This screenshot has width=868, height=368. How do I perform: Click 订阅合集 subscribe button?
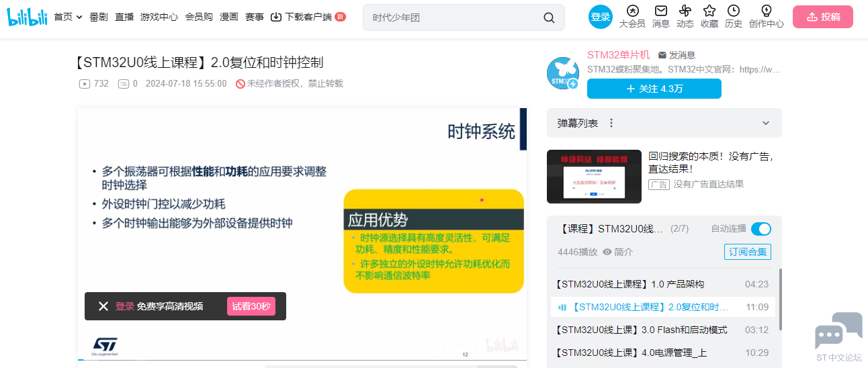(x=748, y=252)
